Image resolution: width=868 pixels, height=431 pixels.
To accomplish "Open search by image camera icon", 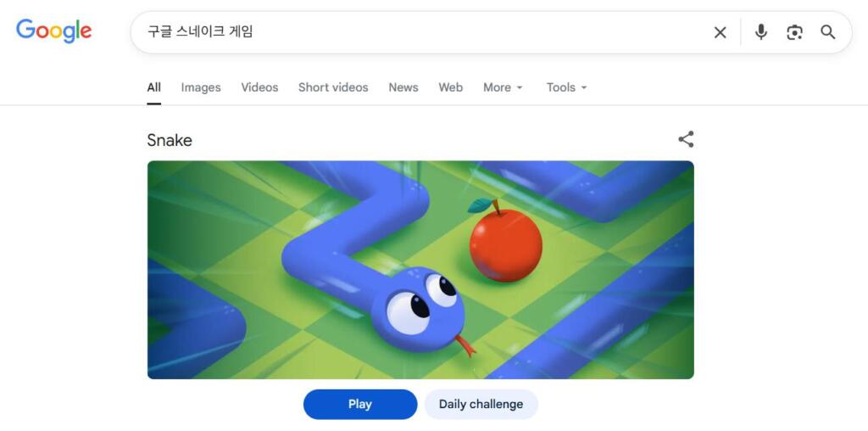I will click(794, 32).
